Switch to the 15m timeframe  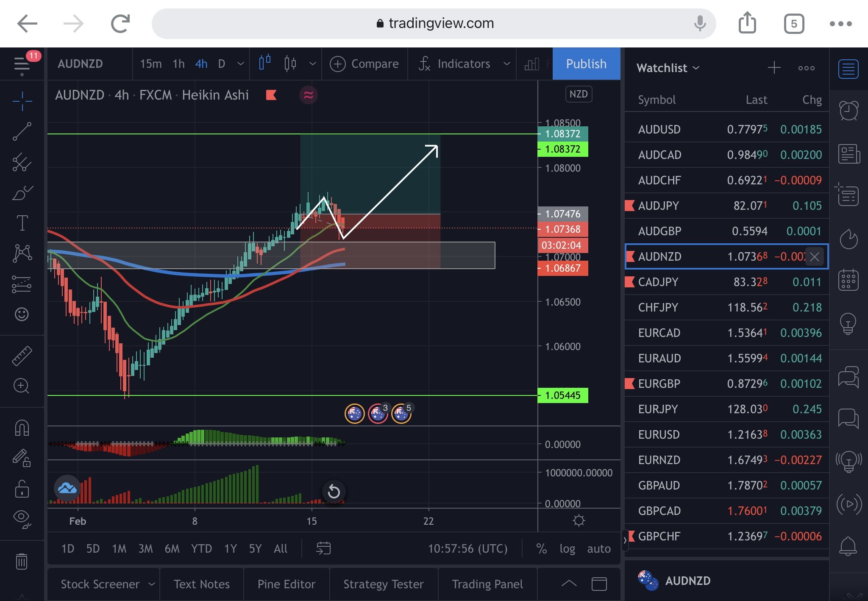click(x=151, y=64)
